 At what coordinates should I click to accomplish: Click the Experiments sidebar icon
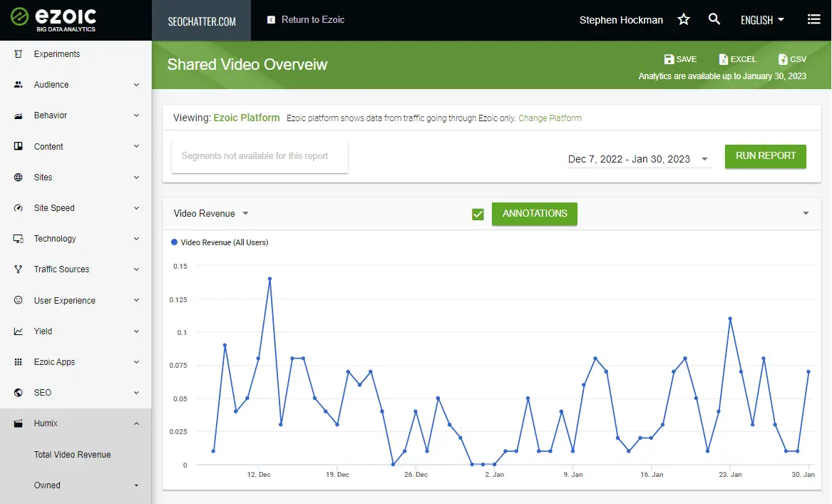click(18, 54)
